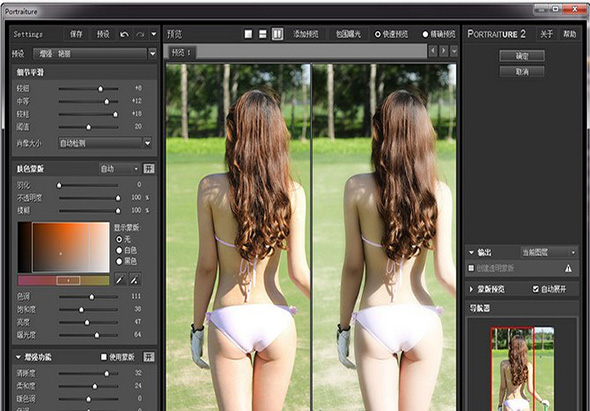Open the 关于 menu item
The width and height of the screenshot is (590, 411).
pos(547,34)
